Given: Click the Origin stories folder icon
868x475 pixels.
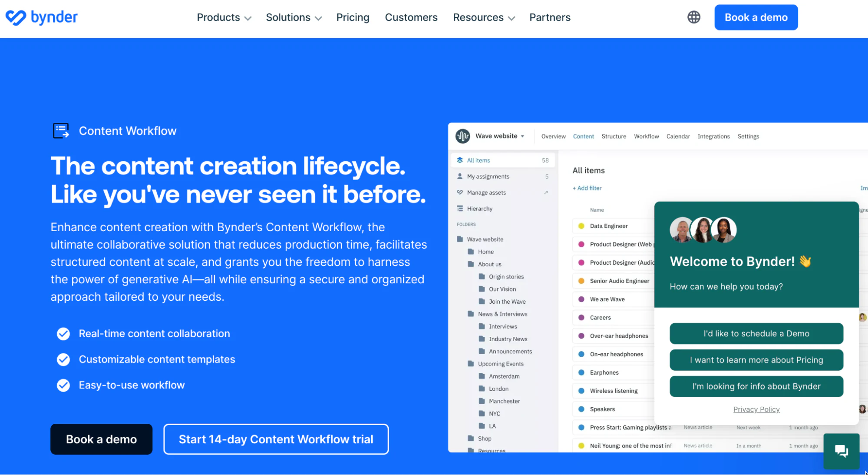Looking at the screenshot, I should [x=482, y=276].
